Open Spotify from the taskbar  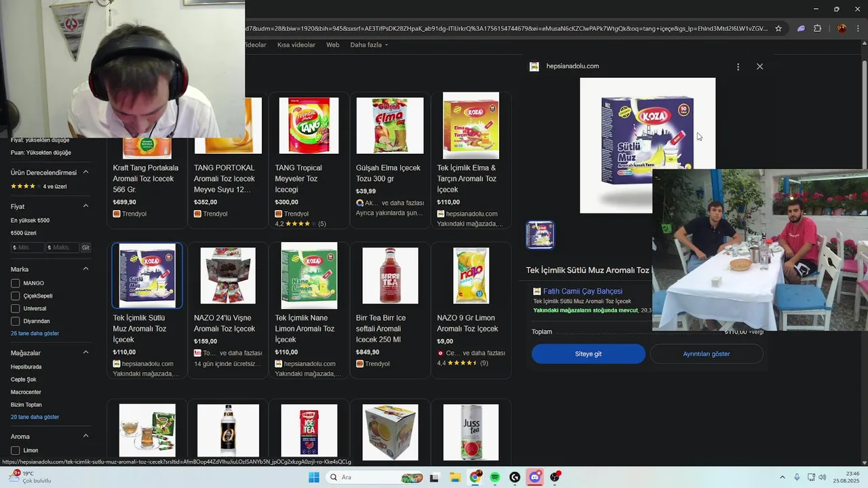tap(495, 477)
